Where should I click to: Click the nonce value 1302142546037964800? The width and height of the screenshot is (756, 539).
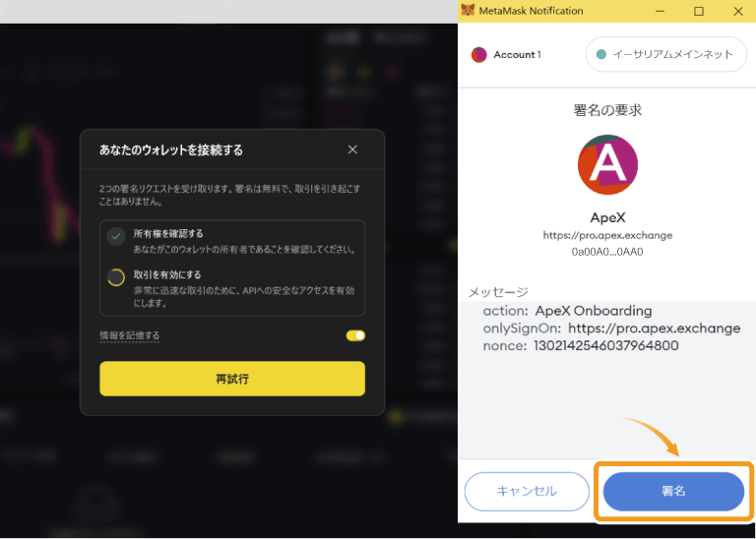click(606, 345)
